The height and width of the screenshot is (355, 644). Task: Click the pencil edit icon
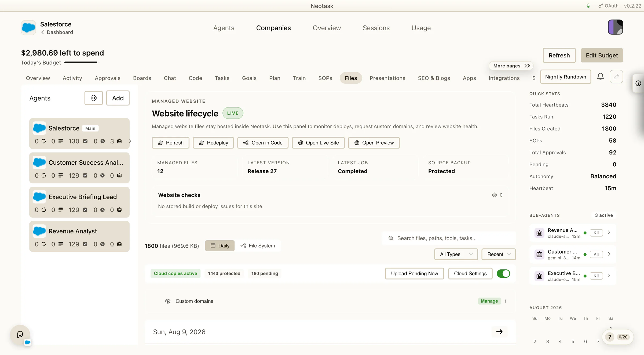616,77
